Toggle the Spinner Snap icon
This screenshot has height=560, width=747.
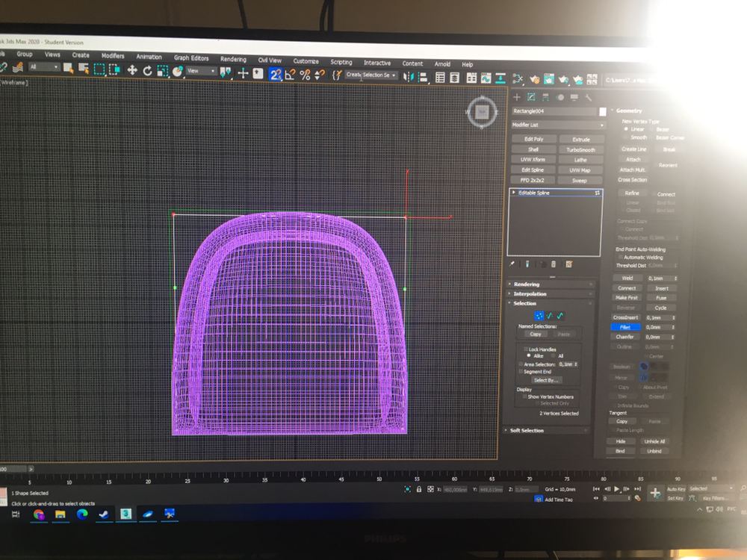tap(320, 75)
